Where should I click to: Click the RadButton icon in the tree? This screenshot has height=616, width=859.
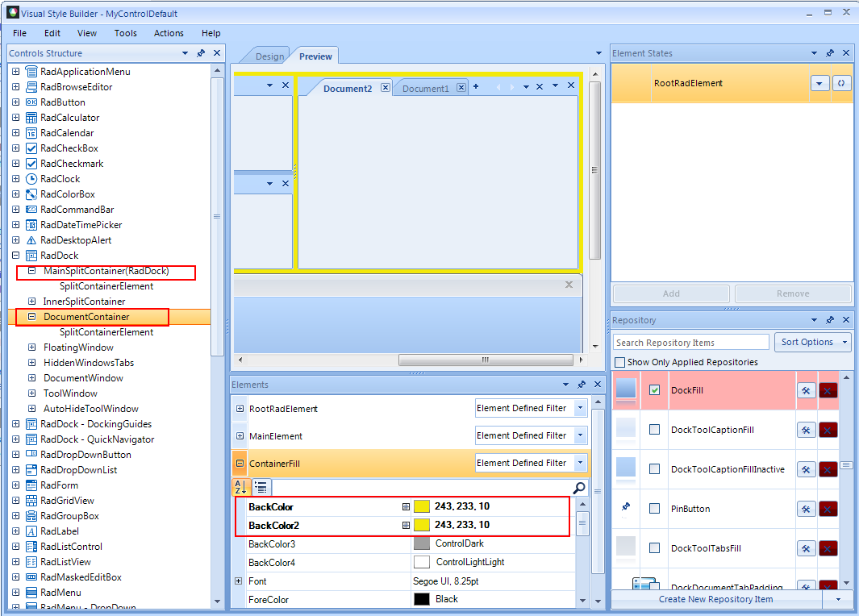(x=31, y=102)
